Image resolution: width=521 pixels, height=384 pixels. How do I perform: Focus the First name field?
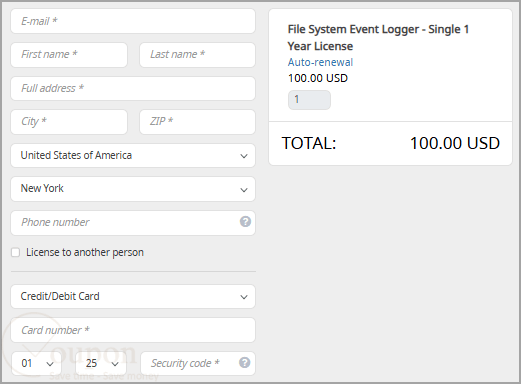point(69,55)
